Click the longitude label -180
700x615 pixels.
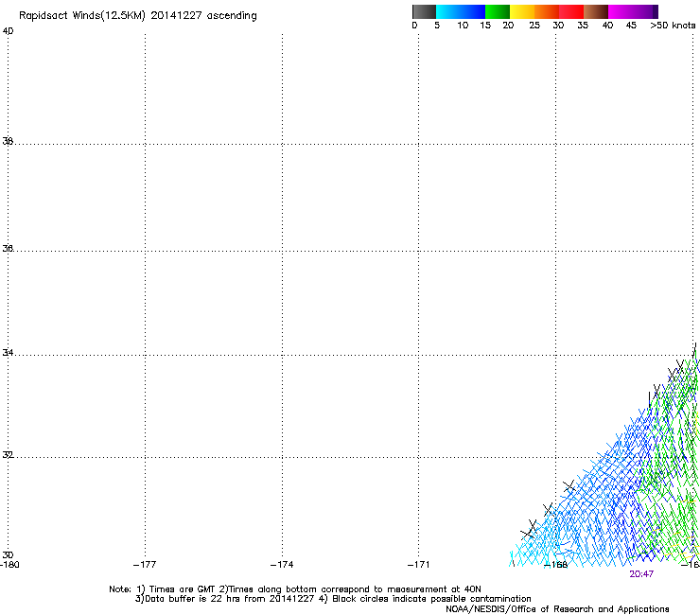(9, 565)
